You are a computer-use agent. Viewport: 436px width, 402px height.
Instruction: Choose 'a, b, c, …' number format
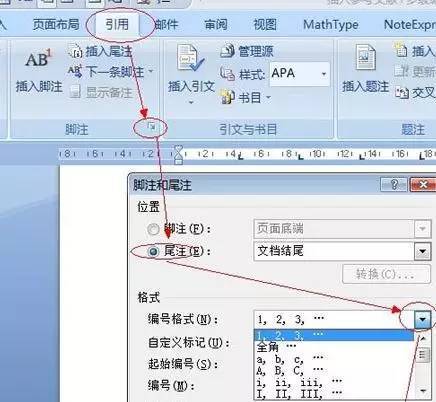pyautogui.click(x=334, y=359)
